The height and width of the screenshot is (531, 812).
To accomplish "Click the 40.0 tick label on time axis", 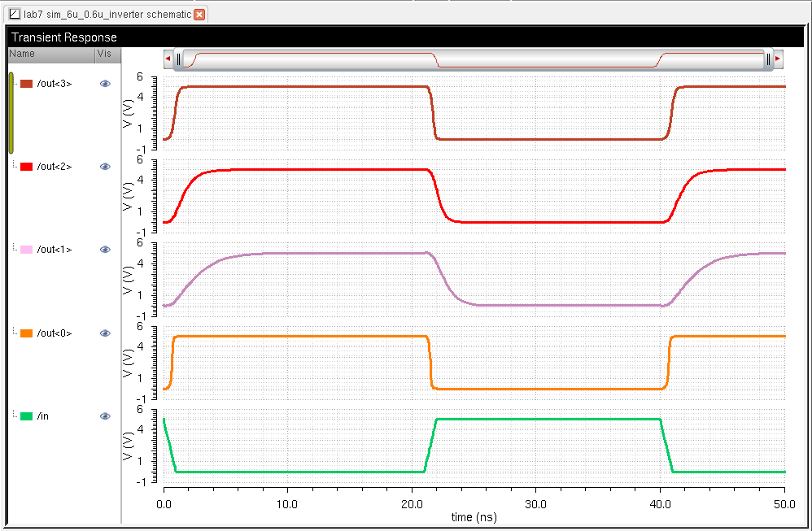I will [x=661, y=504].
